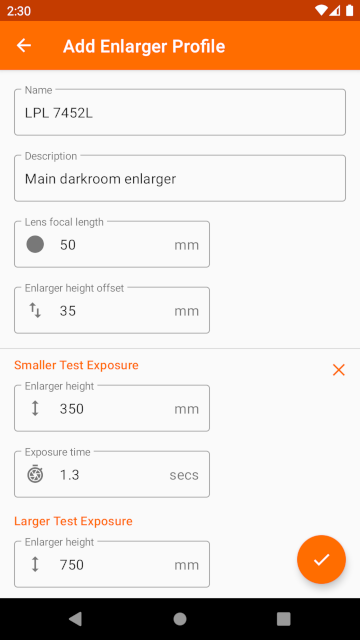The image size is (360, 640).
Task: Select the Larger Test Exposure heading
Action: click(73, 521)
